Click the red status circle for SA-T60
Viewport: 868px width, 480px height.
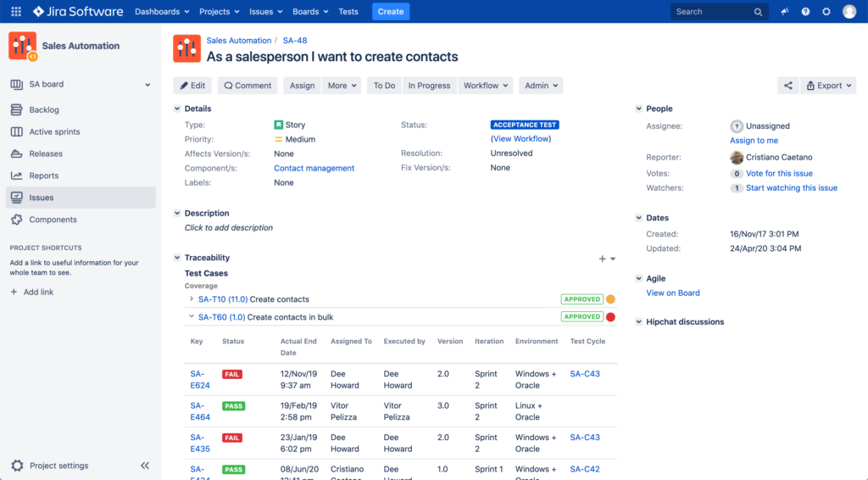[610, 317]
